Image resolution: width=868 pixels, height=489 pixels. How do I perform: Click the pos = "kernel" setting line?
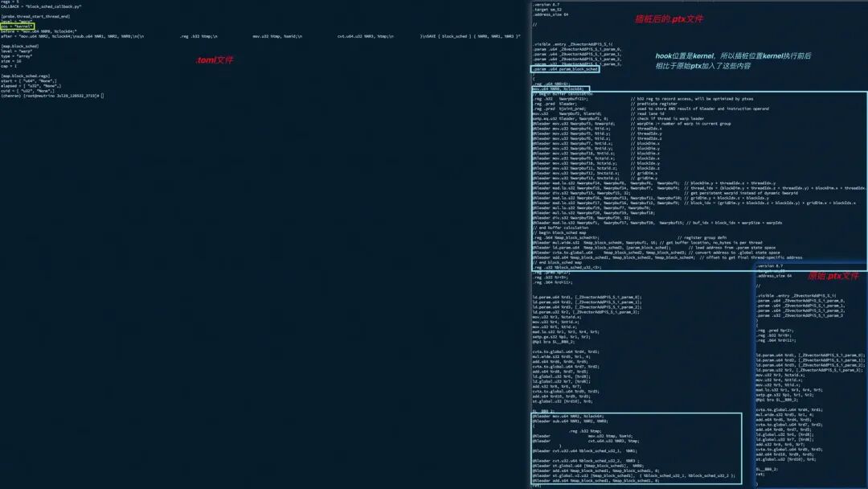(17, 27)
